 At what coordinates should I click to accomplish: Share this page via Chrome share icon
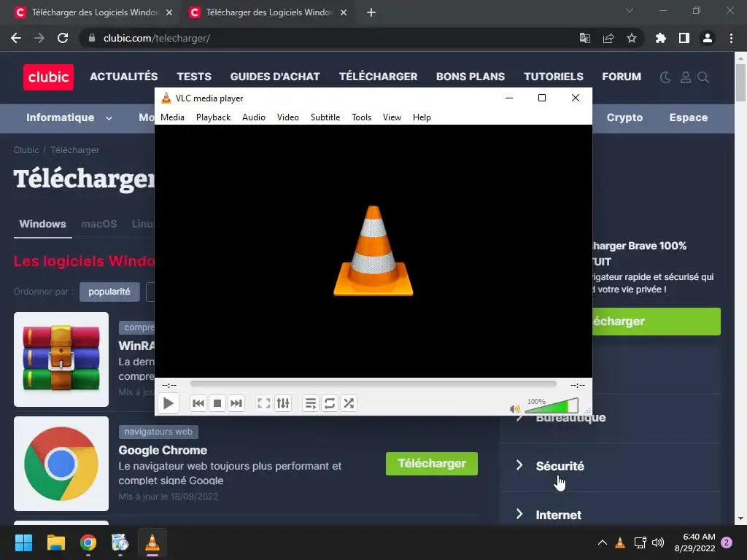click(608, 38)
